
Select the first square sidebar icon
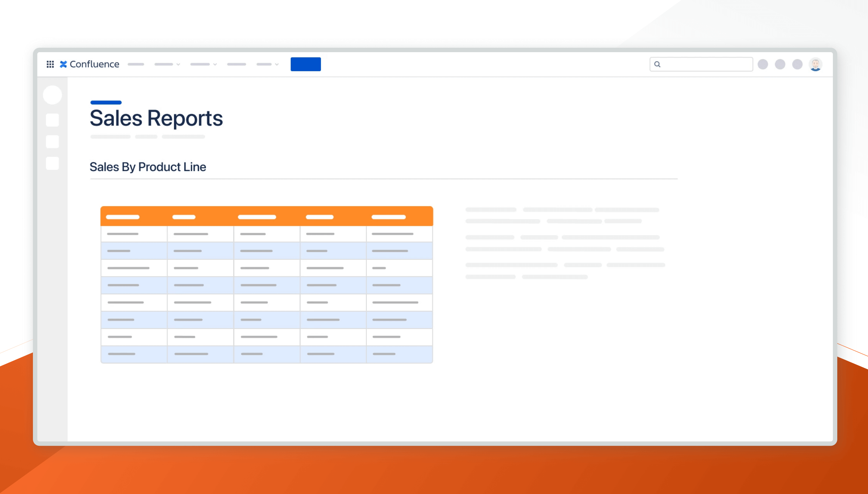[52, 120]
